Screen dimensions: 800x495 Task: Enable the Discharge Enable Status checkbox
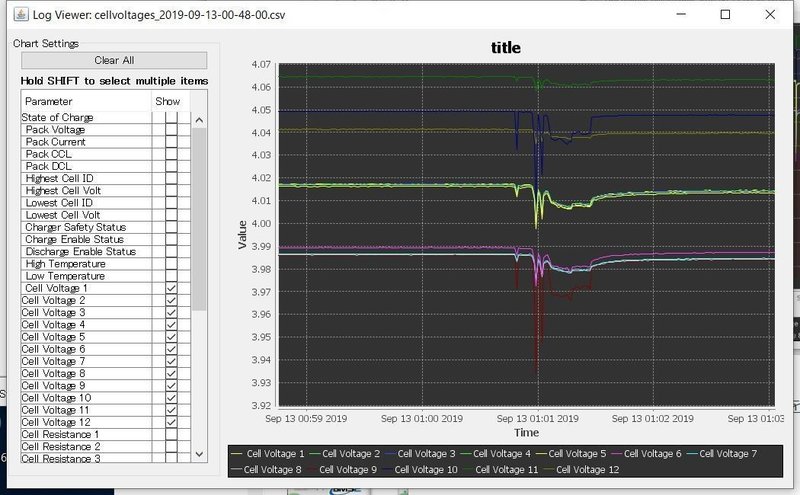point(171,252)
